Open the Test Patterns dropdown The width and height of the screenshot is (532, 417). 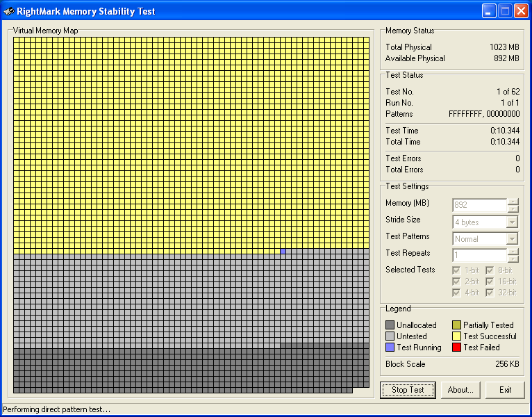(512, 239)
